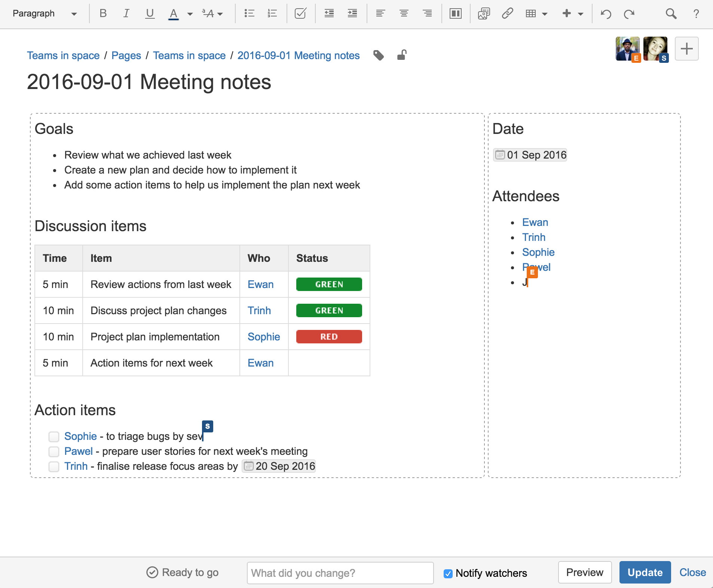Click the bullet list icon
This screenshot has height=588, width=713.
249,14
